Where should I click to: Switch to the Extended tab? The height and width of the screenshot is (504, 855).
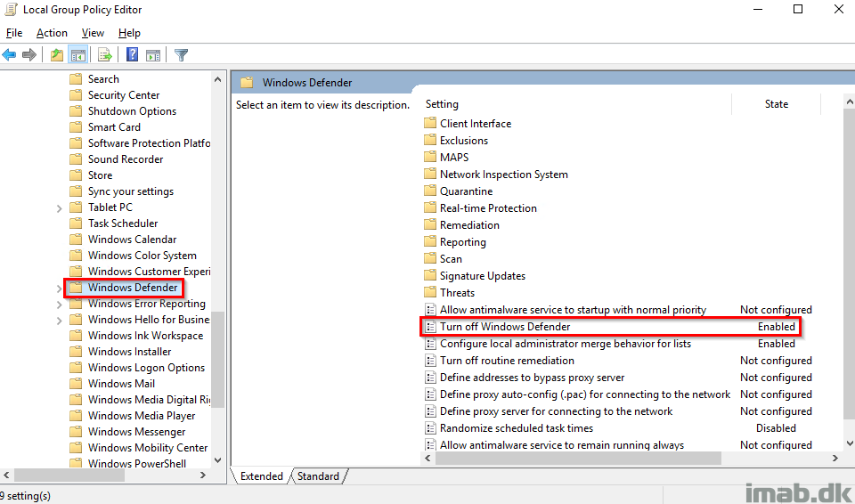tap(261, 476)
